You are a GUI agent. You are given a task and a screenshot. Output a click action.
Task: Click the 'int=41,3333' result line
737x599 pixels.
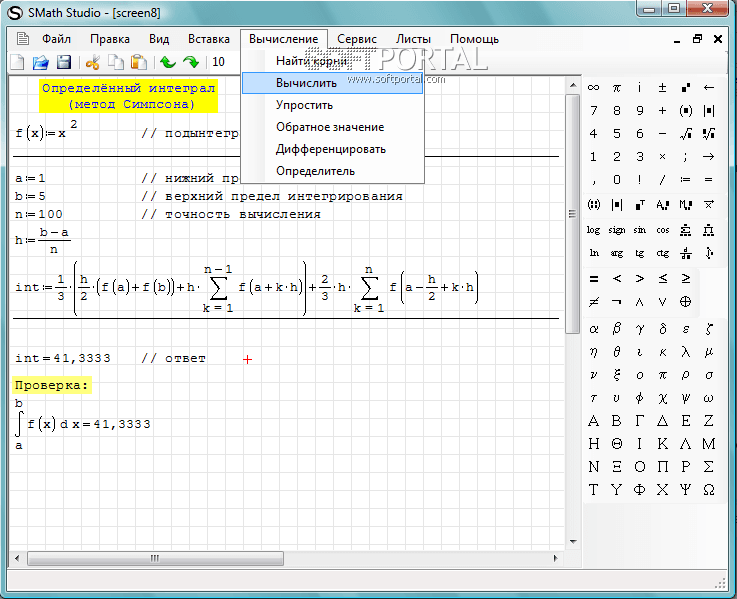tap(63, 358)
